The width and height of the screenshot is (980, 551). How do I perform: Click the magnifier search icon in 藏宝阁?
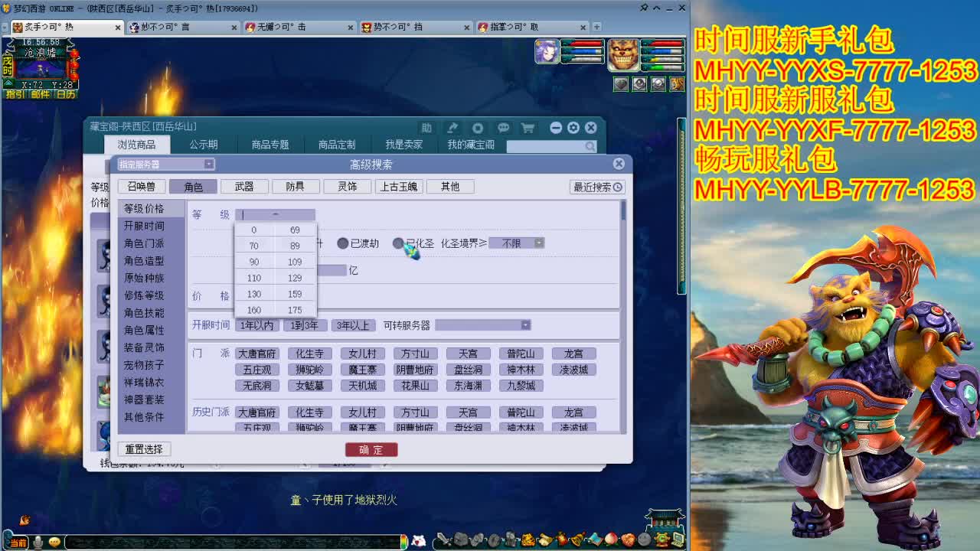tap(590, 145)
